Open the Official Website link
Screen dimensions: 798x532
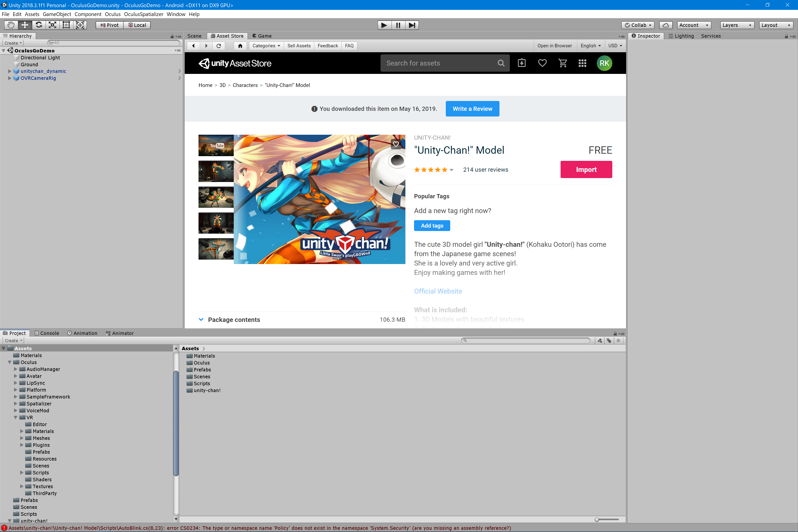pyautogui.click(x=438, y=291)
